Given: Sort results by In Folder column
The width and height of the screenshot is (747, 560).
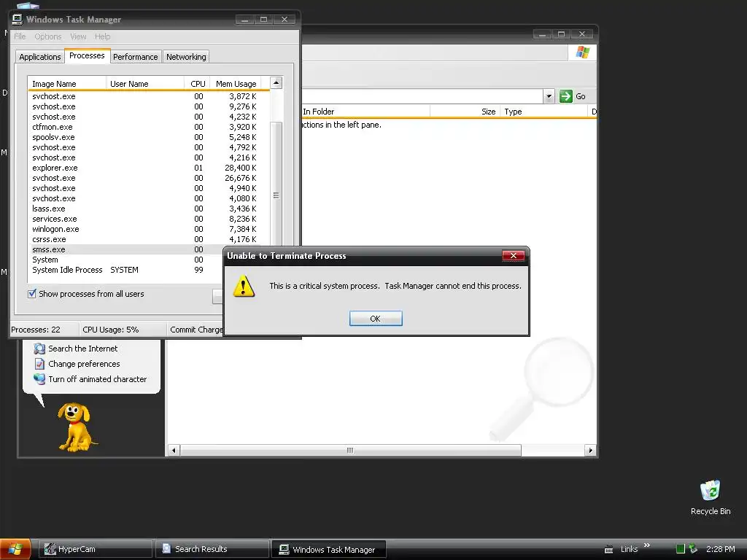Looking at the screenshot, I should click(x=365, y=112).
